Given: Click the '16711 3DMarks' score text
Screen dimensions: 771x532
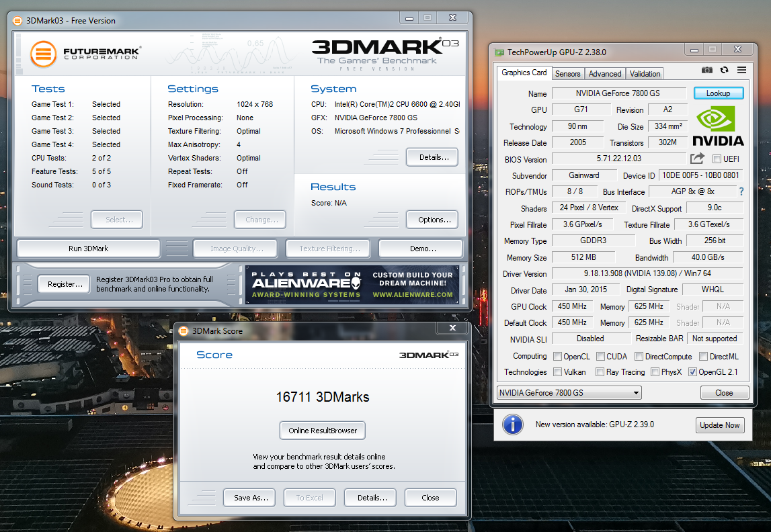Looking at the screenshot, I should point(323,397).
